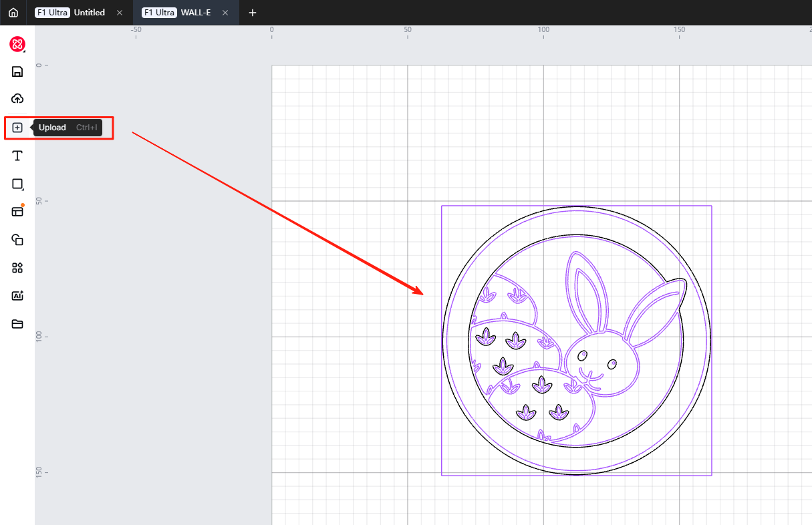Launch the AI image tool
Viewport: 812px width, 525px height.
pyautogui.click(x=17, y=296)
